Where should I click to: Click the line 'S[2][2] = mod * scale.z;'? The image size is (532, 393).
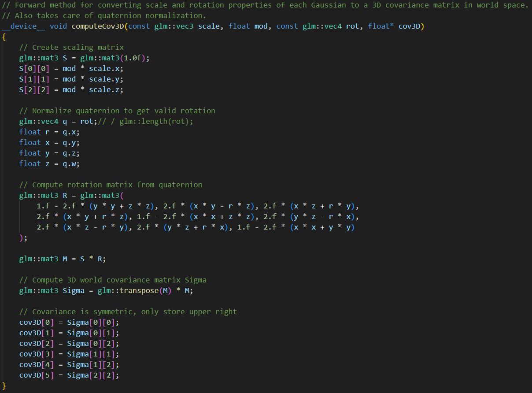71,89
